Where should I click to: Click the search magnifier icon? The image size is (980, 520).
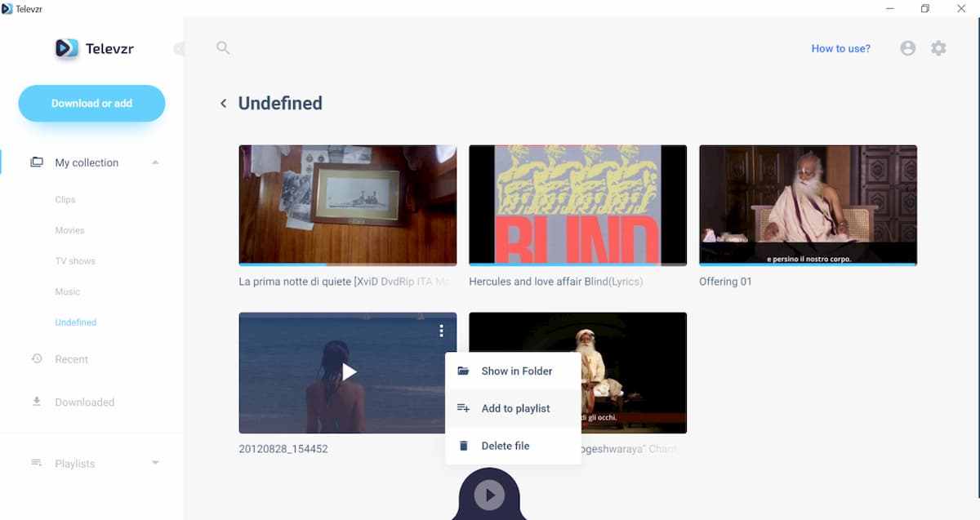click(223, 48)
